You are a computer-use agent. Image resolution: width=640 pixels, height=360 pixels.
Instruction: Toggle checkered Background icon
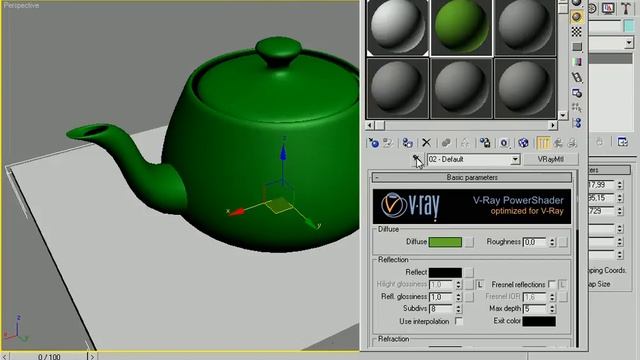tap(576, 32)
